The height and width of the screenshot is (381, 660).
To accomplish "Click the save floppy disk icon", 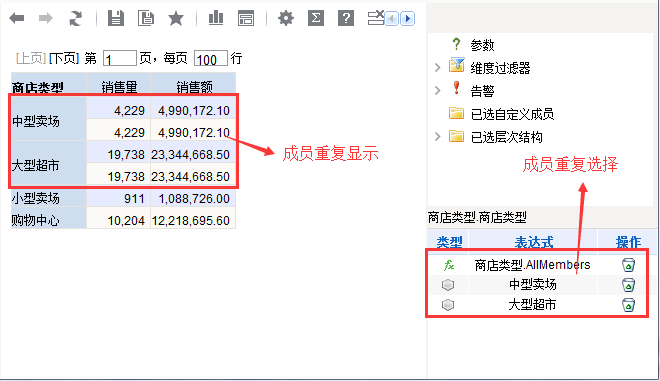I will click(x=116, y=18).
